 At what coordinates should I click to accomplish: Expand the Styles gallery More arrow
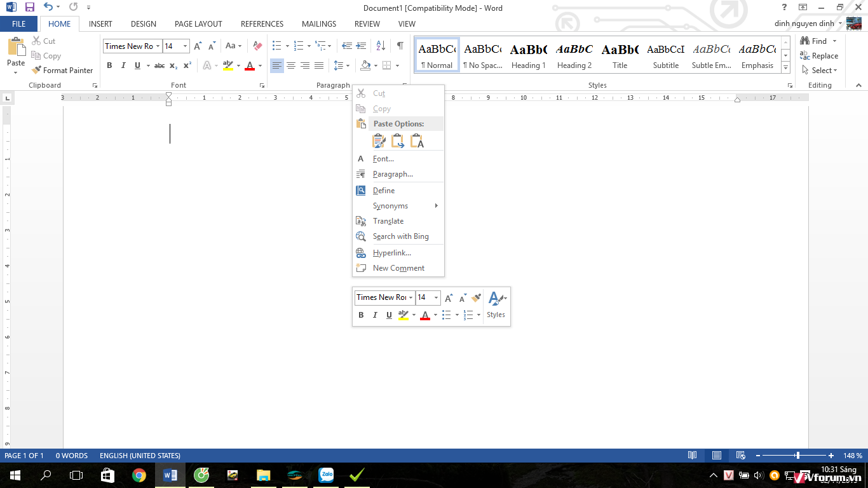[x=786, y=67]
